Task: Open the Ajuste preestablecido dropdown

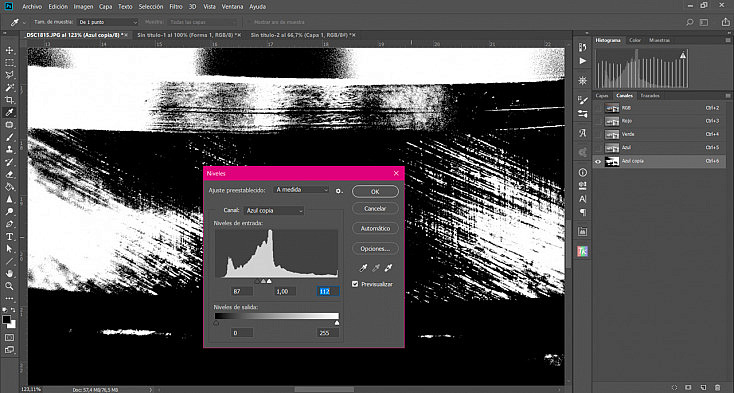Action: 301,189
